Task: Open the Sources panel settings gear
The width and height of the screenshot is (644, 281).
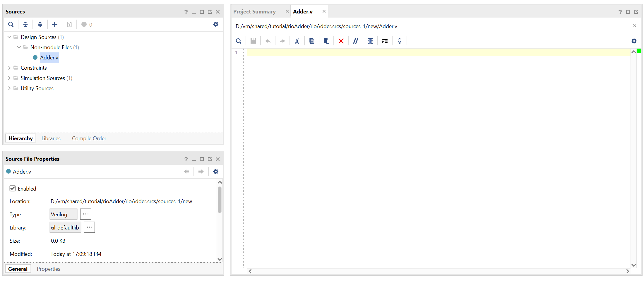Action: tap(216, 24)
